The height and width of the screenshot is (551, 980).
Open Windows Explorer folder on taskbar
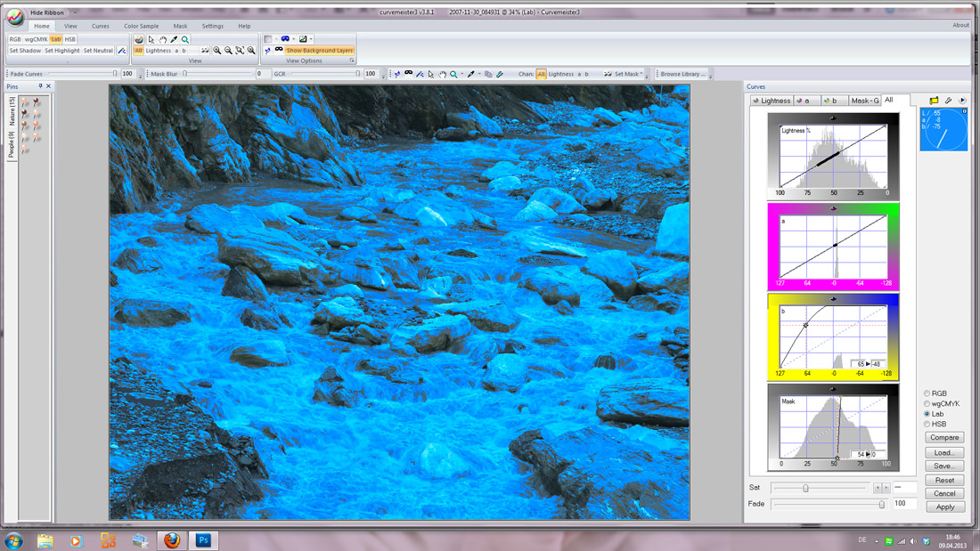click(x=45, y=541)
